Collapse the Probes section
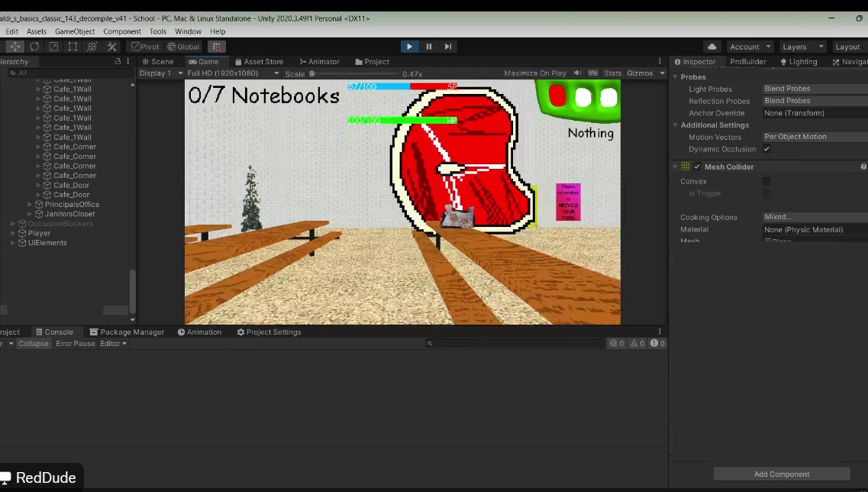The width and height of the screenshot is (868, 492). [676, 77]
